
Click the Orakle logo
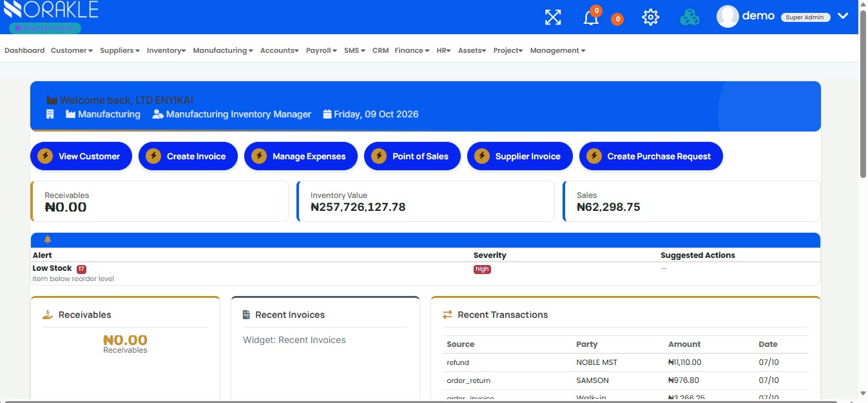(x=52, y=10)
